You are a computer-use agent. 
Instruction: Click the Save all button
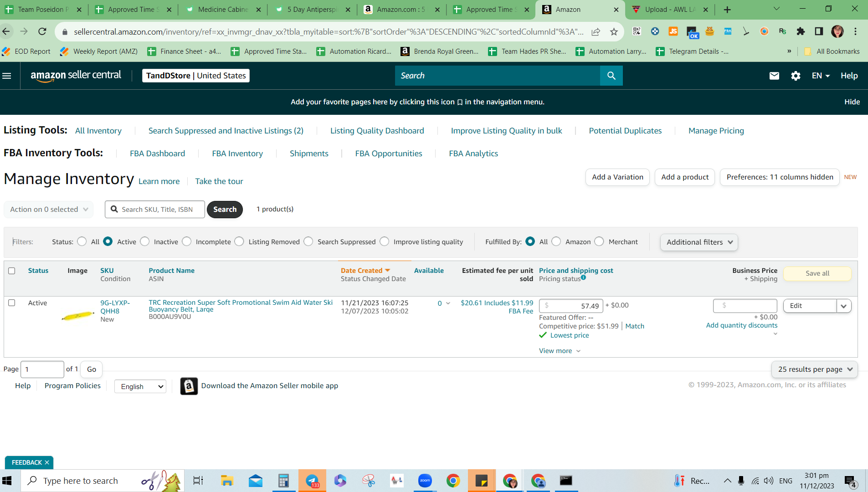click(x=817, y=273)
